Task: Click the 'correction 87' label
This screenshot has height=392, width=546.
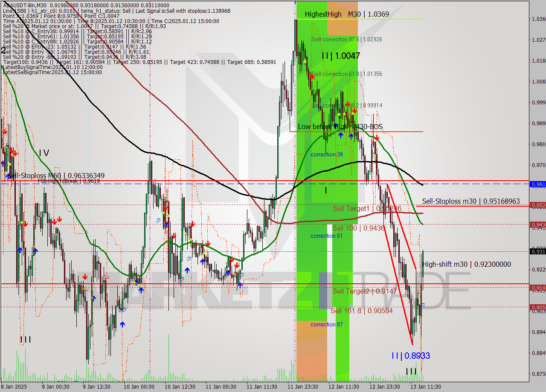Action: click(326, 324)
